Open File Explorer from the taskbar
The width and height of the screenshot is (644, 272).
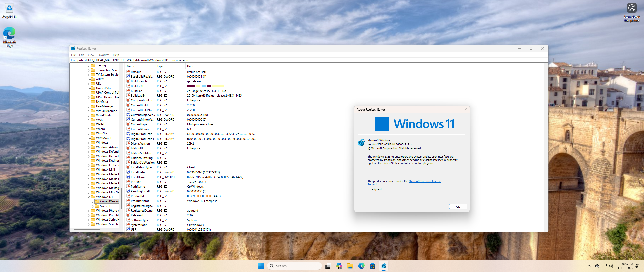coord(350,266)
